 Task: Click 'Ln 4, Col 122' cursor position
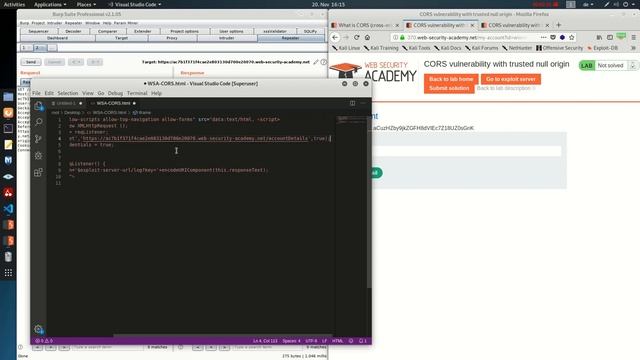tap(265, 341)
